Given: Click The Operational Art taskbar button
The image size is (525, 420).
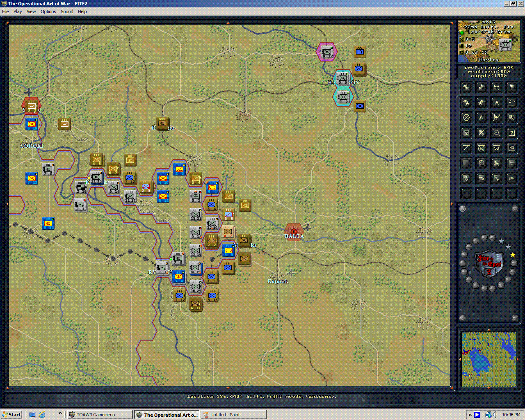Looking at the screenshot, I should [167, 415].
